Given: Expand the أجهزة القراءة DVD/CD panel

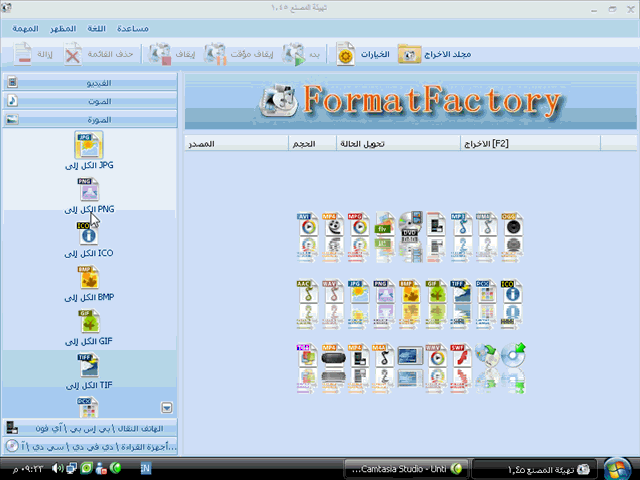Looking at the screenshot, I should coord(90,447).
